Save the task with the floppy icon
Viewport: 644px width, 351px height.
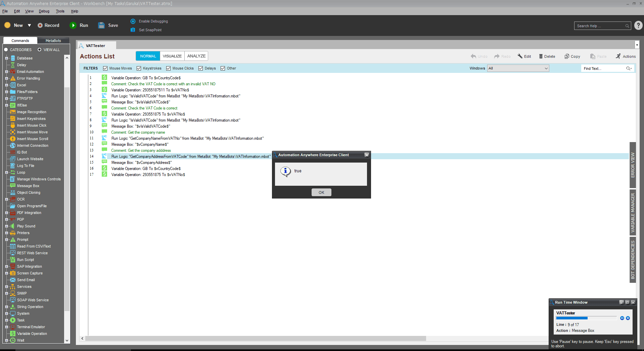[101, 26]
